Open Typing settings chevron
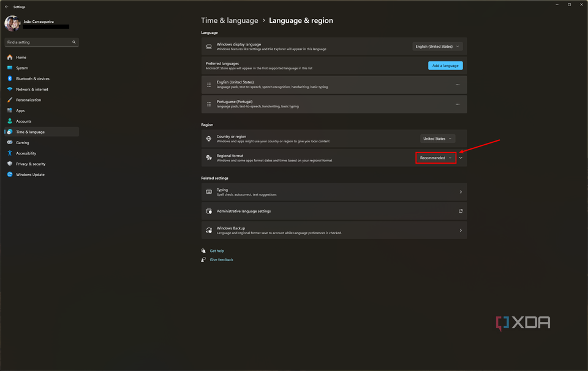588x371 pixels. pos(461,192)
